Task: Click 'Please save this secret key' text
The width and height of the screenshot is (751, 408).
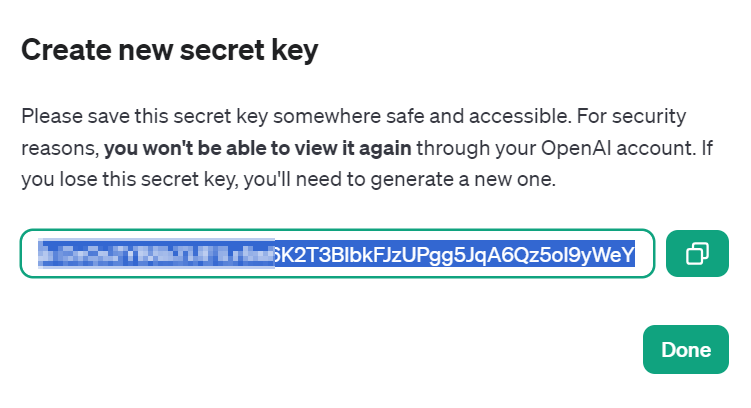Action: click(144, 117)
